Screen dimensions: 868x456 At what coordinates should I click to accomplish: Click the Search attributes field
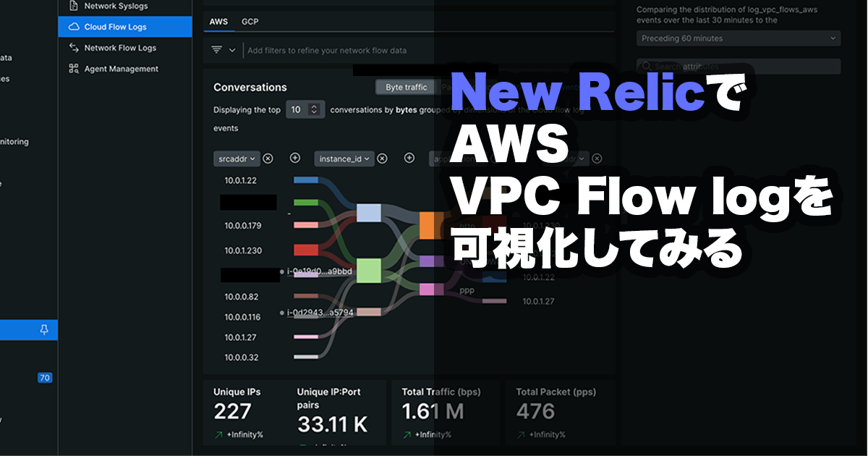[739, 66]
